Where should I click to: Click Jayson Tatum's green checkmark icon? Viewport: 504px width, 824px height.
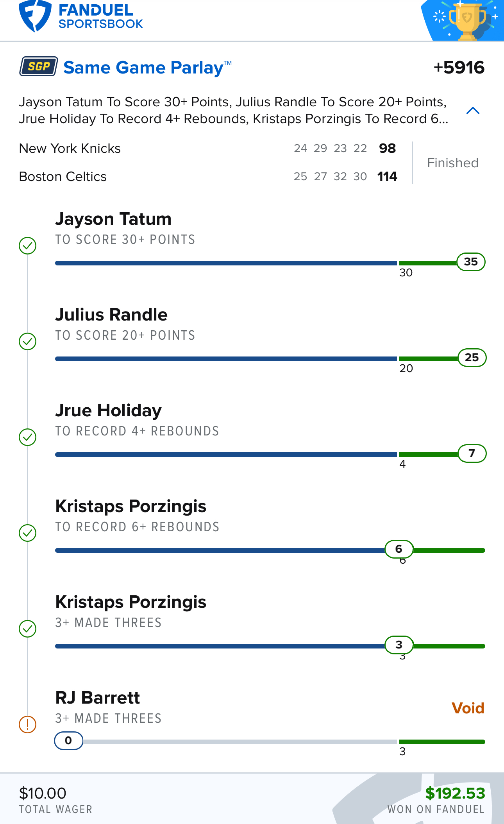[x=28, y=245]
